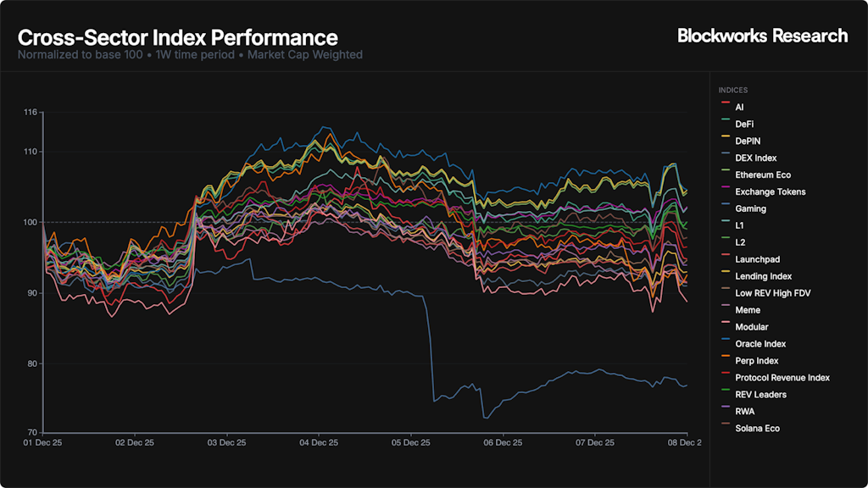Click Oracle Index legend marker
Viewport: 868px width, 488px height.
(x=725, y=345)
